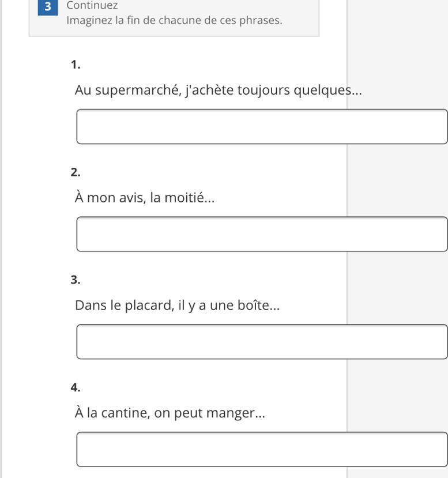Click the 'À la cantine, on peut manger...' sentence

170,413
